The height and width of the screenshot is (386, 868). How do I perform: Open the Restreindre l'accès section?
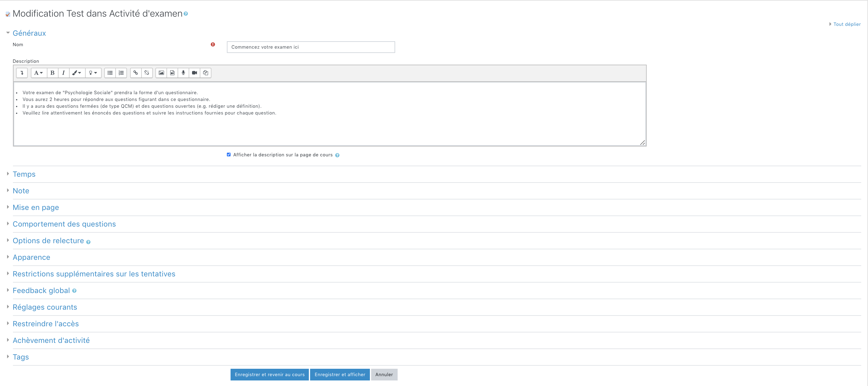tap(46, 324)
